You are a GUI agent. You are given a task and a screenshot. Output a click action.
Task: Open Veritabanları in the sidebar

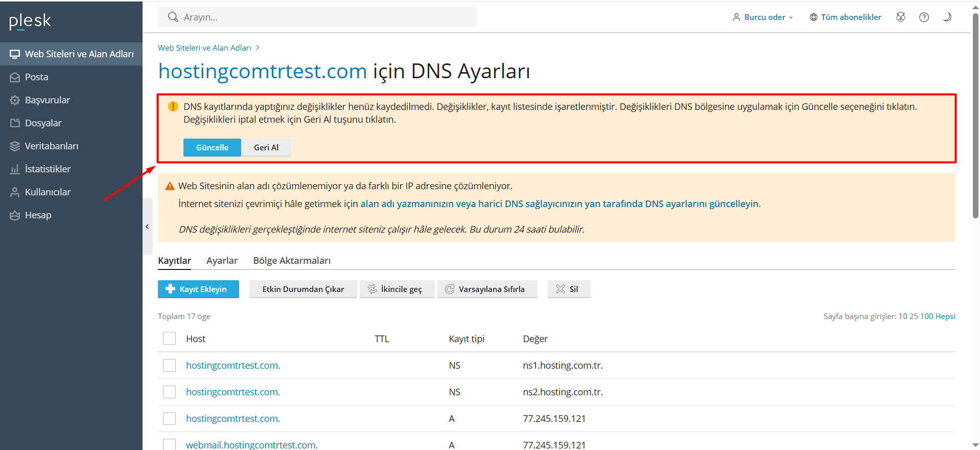coord(71,146)
